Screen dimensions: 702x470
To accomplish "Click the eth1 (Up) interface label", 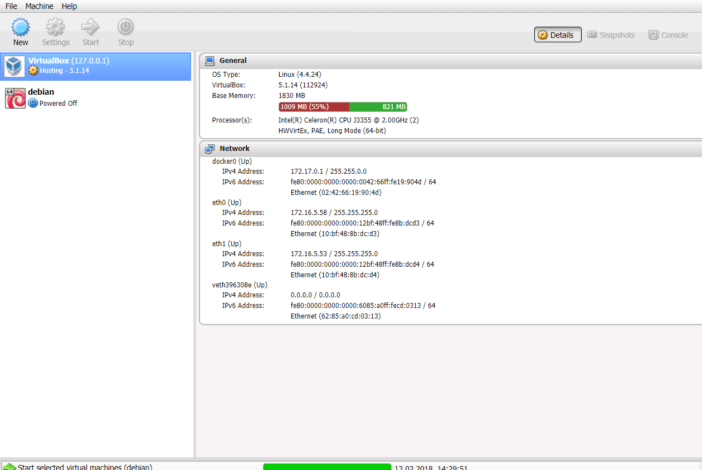I will tap(227, 244).
